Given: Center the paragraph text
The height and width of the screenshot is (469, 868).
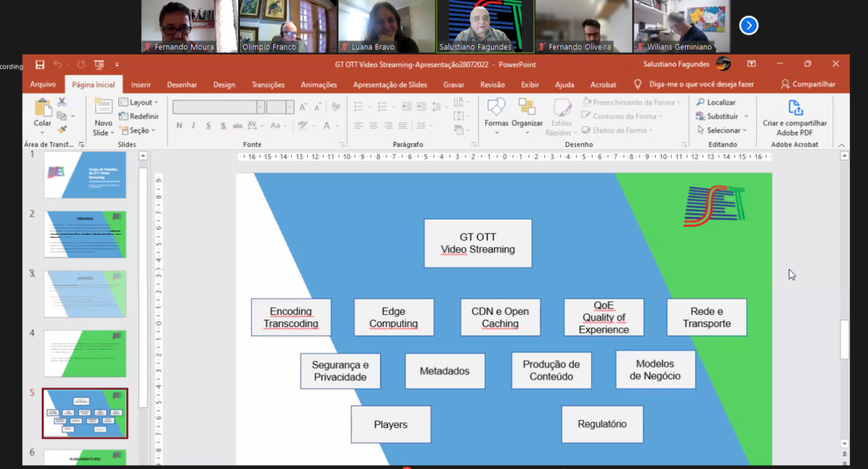Looking at the screenshot, I should (374, 126).
